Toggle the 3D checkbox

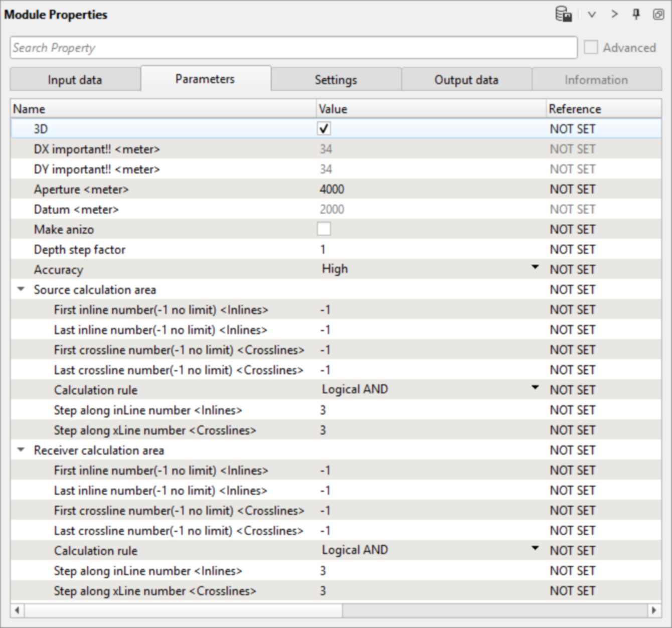point(324,129)
